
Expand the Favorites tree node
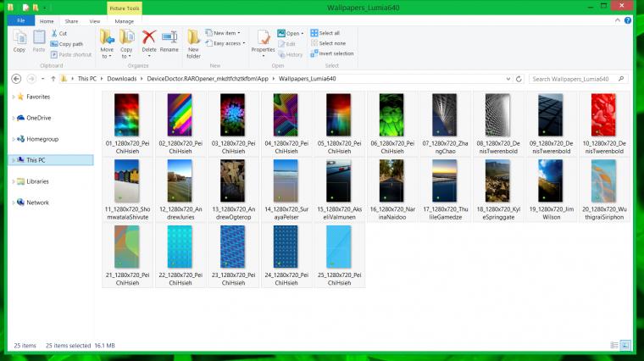point(14,97)
